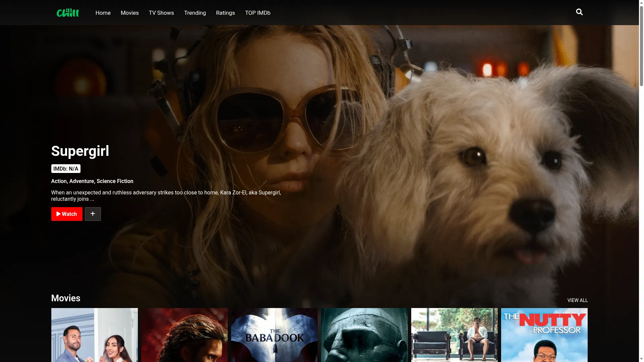The image size is (644, 362).
Task: Open the giant stone head poster
Action: coord(364,335)
